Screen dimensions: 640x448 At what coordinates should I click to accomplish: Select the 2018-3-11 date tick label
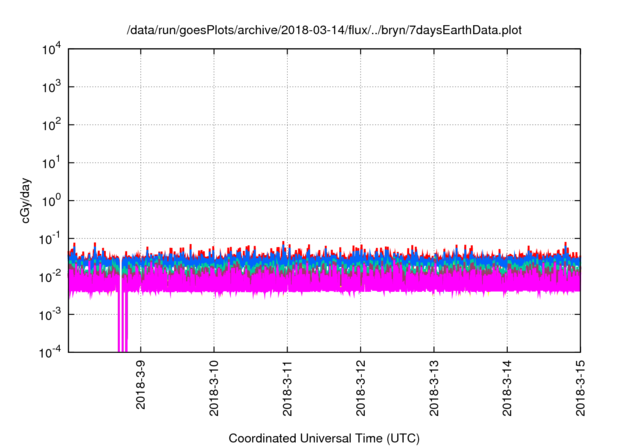click(287, 388)
